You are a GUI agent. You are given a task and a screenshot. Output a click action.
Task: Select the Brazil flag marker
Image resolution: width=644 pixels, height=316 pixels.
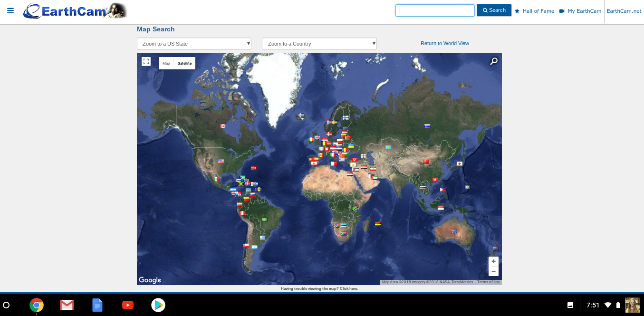point(264,220)
